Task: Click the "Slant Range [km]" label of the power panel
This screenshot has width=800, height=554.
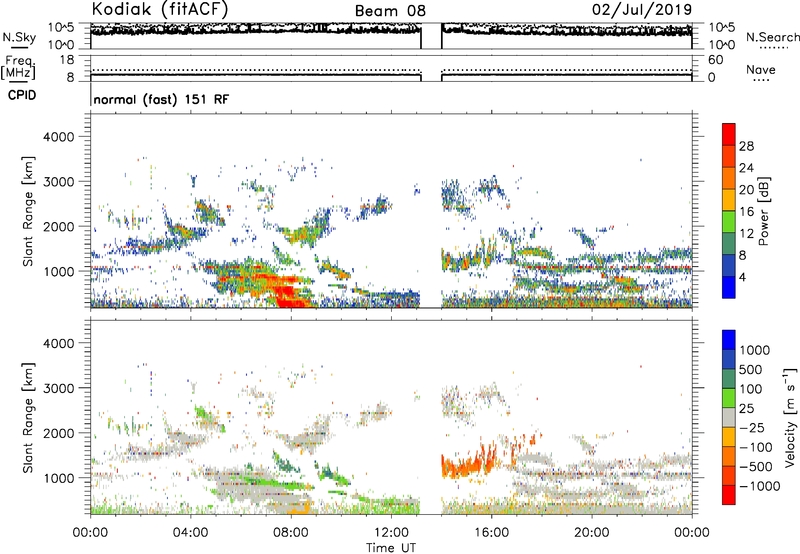Action: [x=28, y=211]
